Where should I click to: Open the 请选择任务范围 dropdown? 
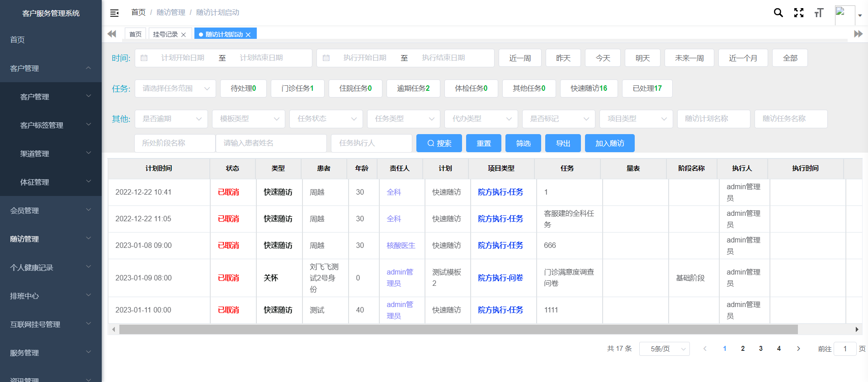(175, 89)
